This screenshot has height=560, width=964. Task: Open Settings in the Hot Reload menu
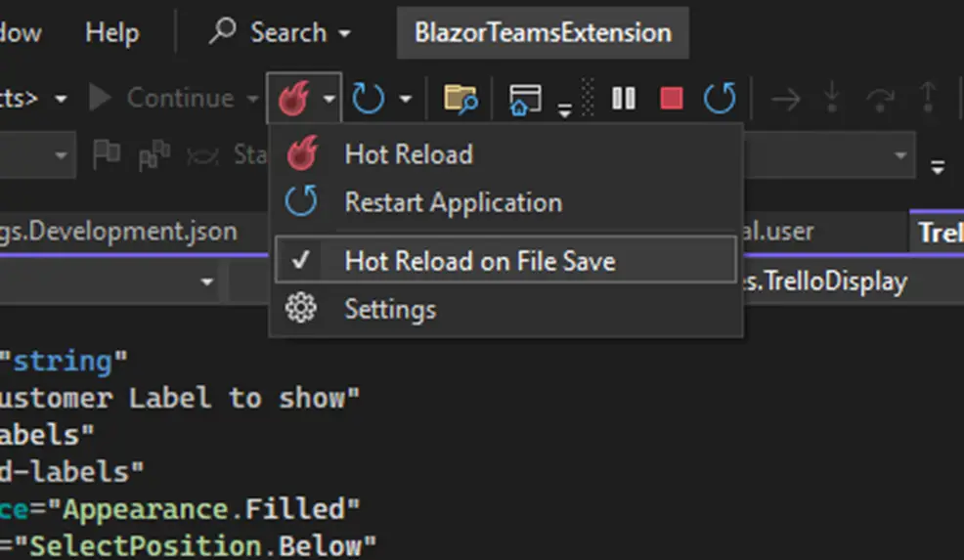pyautogui.click(x=389, y=310)
